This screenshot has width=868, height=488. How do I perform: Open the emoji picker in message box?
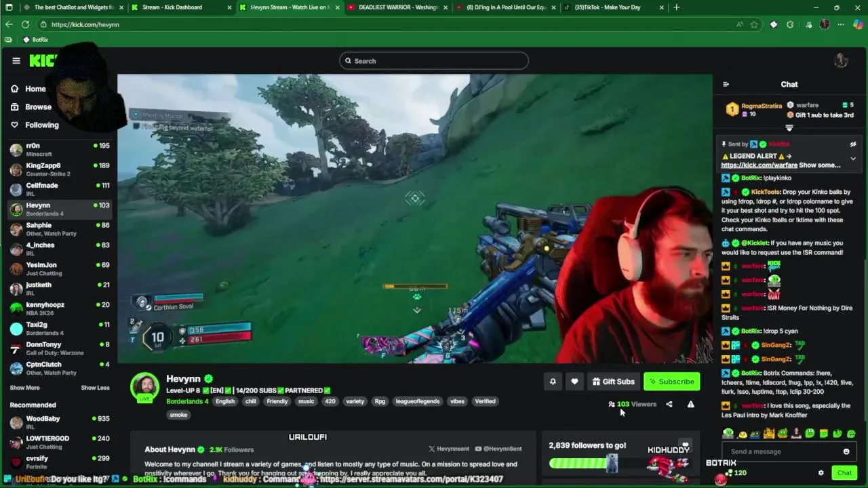(846, 451)
